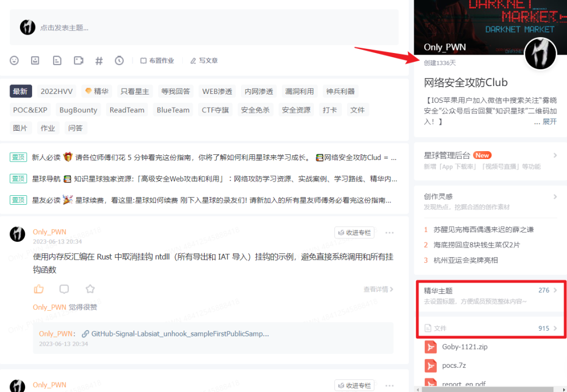The width and height of the screenshot is (567, 392).
Task: Click 写文章 to write an article
Action: 204,61
